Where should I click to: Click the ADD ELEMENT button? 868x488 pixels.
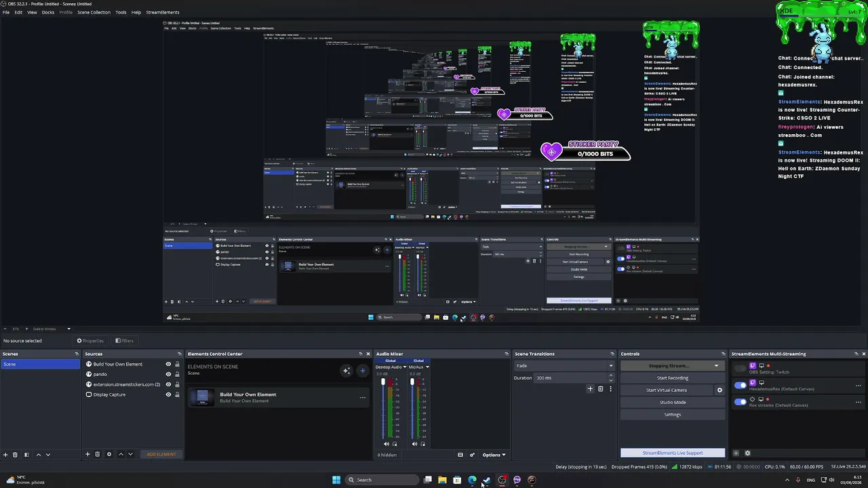tap(161, 454)
